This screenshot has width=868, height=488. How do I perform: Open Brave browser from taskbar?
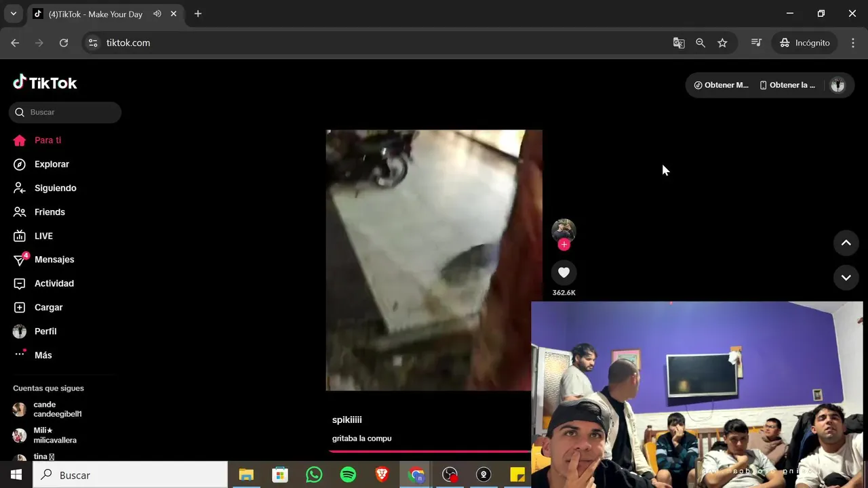(x=382, y=475)
